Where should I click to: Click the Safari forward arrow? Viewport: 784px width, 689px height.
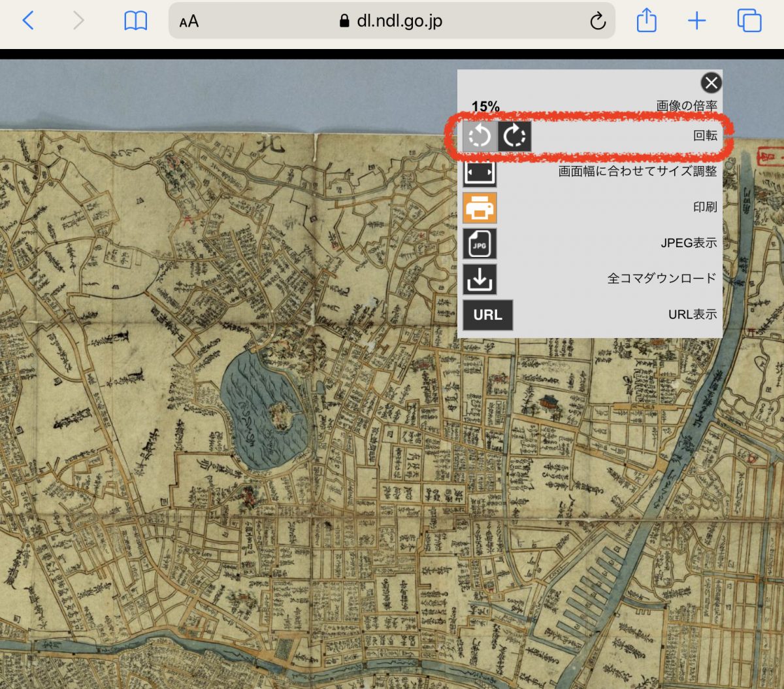point(78,21)
